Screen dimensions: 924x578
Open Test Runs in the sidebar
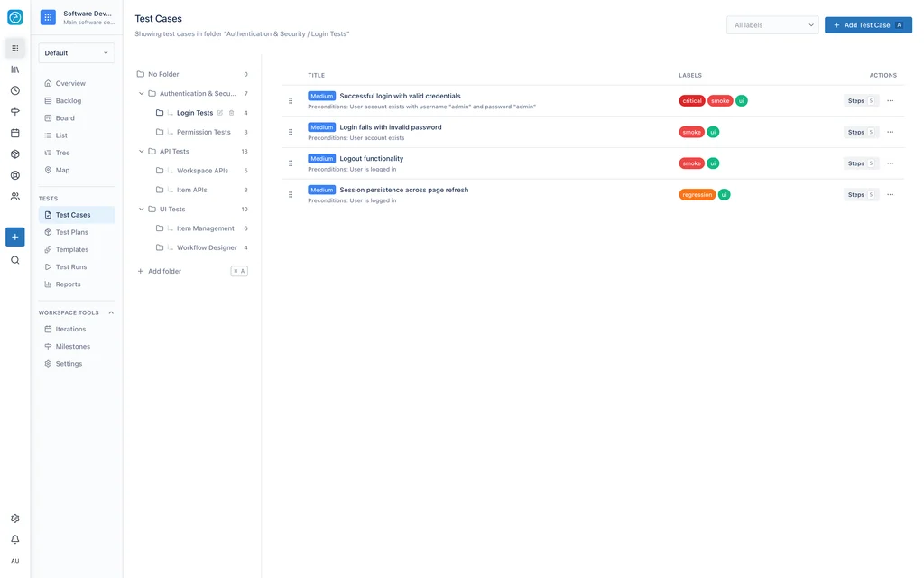(77, 267)
